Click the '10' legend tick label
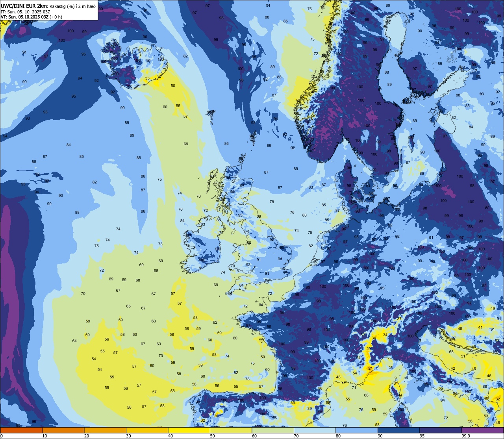Image resolution: width=504 pixels, height=439 pixels. pos(44,436)
